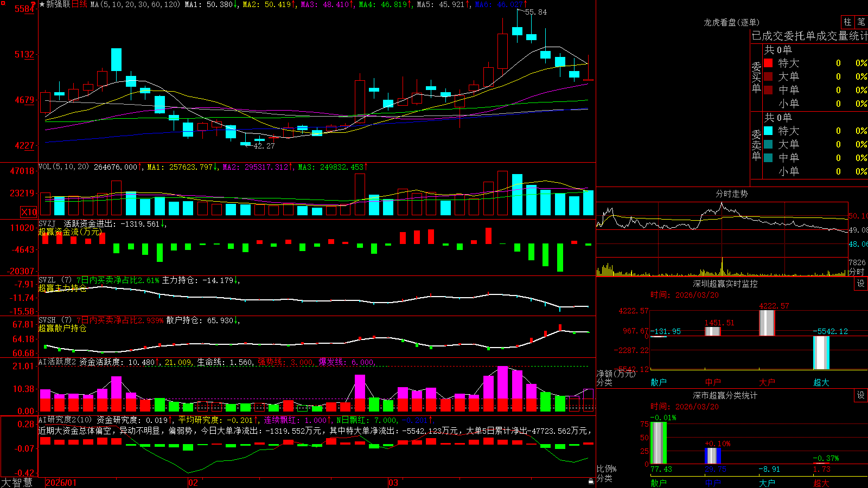Click the 已成交委托单成交量统计 header
This screenshot has height=488, width=868.
point(809,36)
